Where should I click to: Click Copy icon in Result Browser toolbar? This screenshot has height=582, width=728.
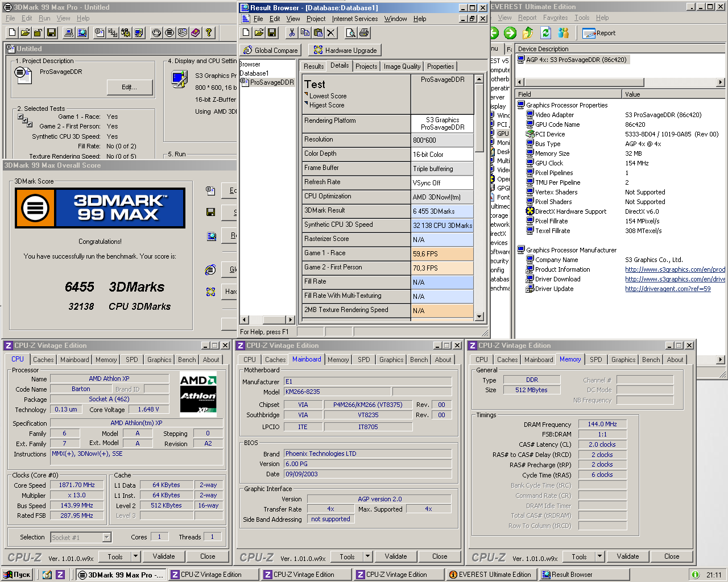[x=305, y=33]
